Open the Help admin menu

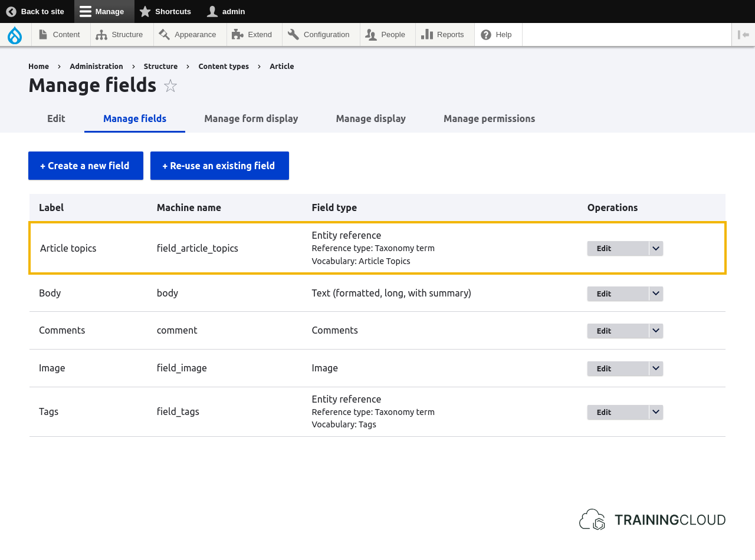pyautogui.click(x=498, y=35)
